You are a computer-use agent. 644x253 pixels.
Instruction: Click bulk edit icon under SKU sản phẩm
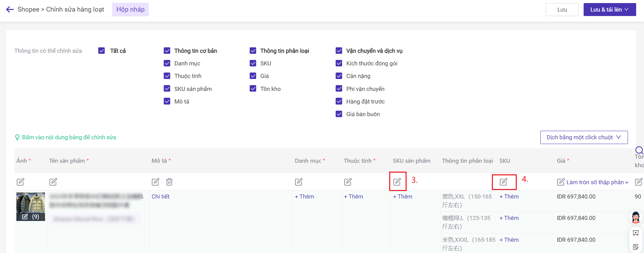click(x=397, y=182)
